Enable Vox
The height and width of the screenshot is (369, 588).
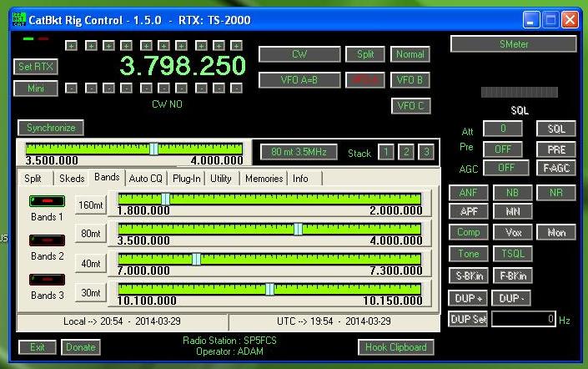pos(513,233)
